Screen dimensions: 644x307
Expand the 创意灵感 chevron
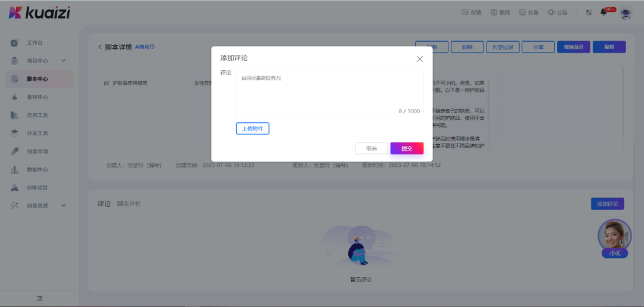(x=64, y=206)
